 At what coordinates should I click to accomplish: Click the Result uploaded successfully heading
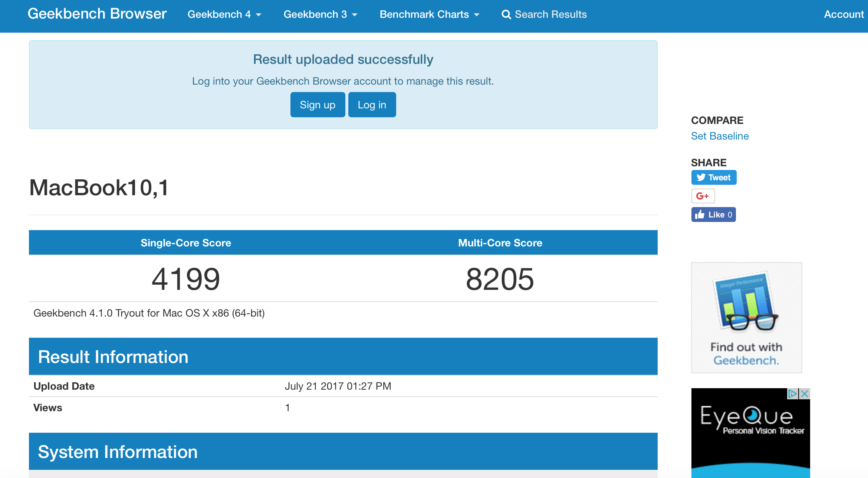(343, 59)
